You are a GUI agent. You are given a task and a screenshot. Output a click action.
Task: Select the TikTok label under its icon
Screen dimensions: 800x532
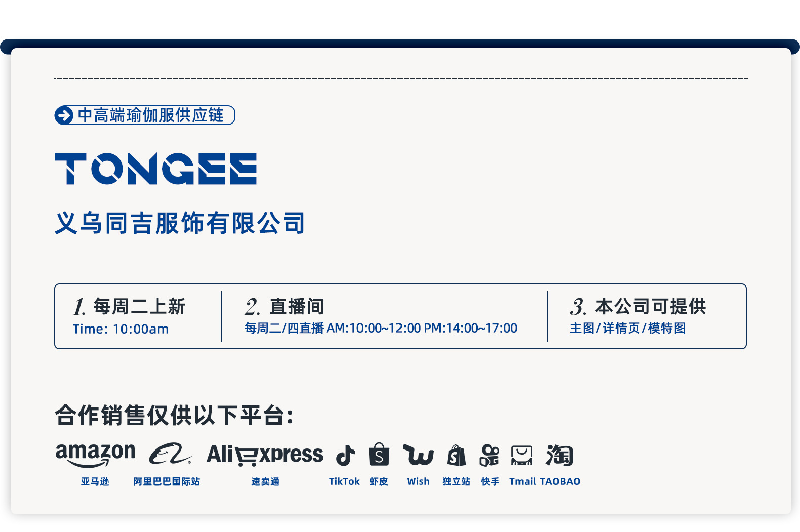pos(344,481)
